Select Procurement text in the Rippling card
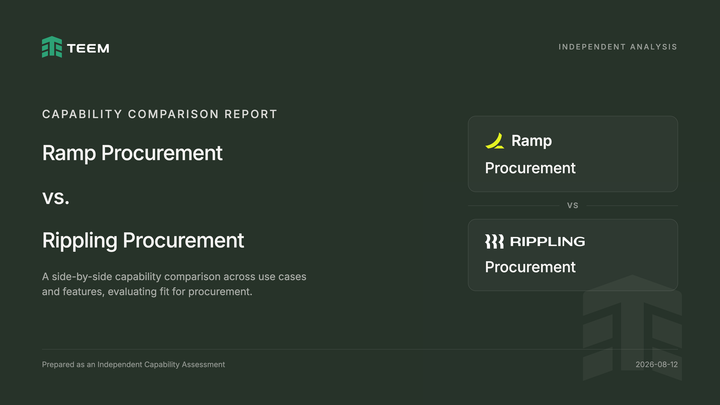The height and width of the screenshot is (405, 720). point(530,267)
